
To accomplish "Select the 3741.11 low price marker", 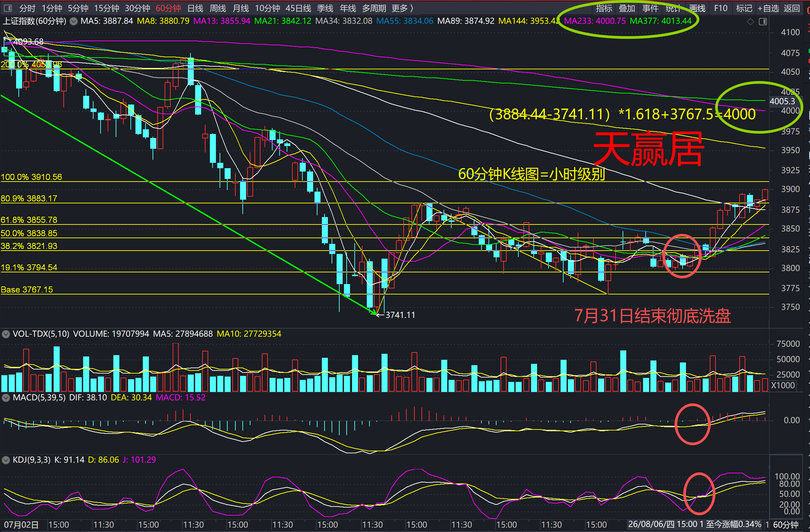I will [x=400, y=315].
